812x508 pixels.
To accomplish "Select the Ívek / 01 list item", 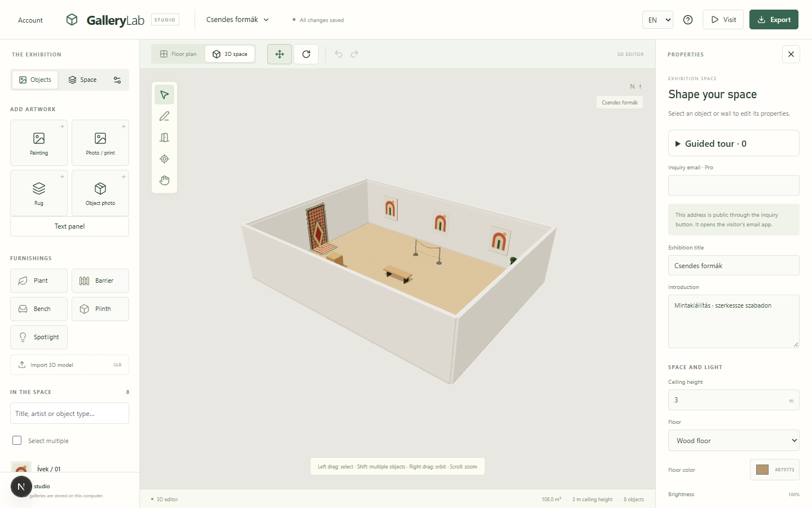I will coord(69,468).
